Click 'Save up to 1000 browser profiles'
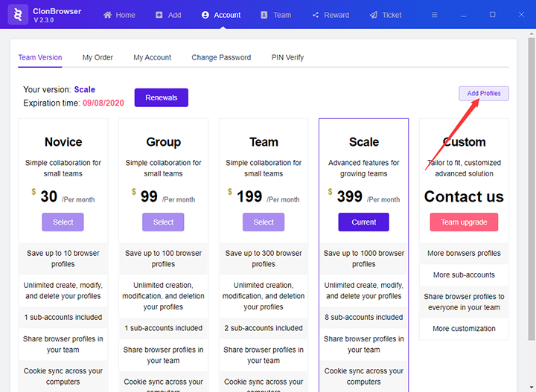The width and height of the screenshot is (536, 392). click(x=364, y=259)
